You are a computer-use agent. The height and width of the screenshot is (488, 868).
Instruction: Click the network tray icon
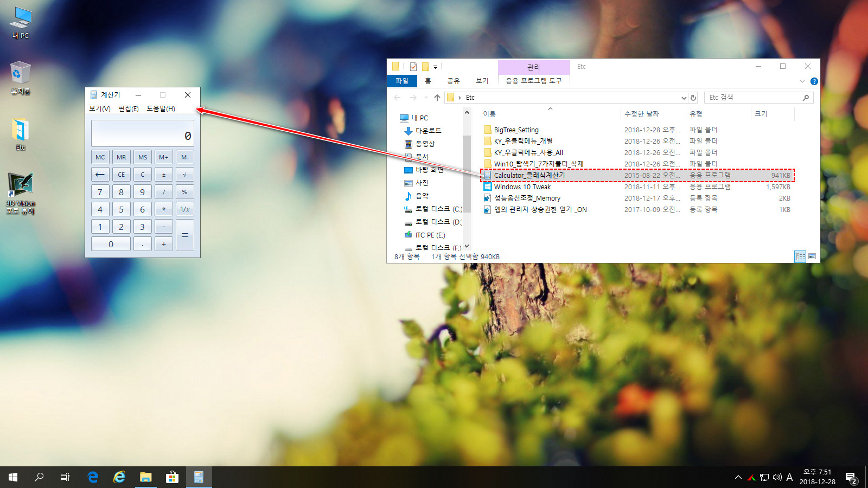[x=764, y=477]
